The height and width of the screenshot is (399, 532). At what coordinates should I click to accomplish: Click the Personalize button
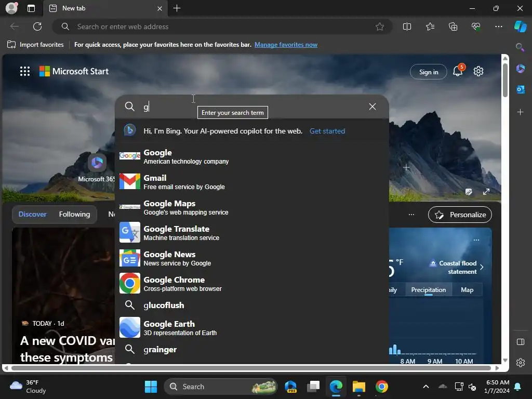click(x=460, y=215)
